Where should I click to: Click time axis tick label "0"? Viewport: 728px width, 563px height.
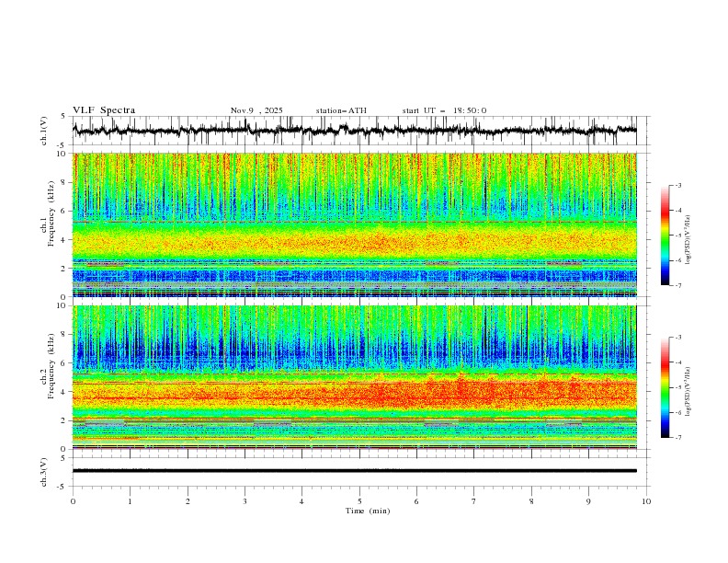(x=73, y=501)
